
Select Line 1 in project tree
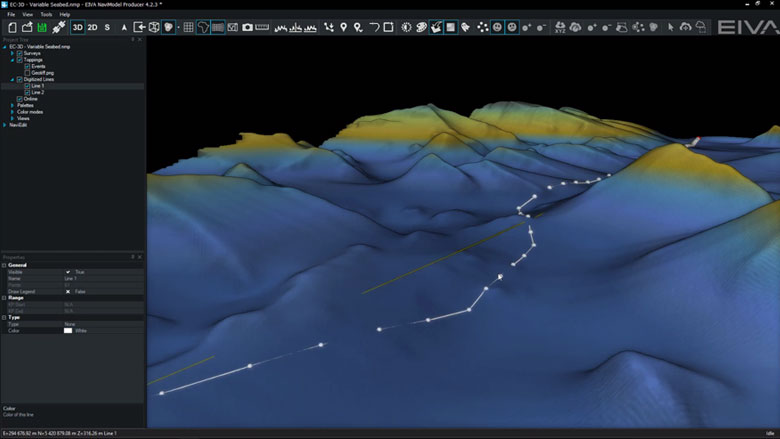pos(38,86)
